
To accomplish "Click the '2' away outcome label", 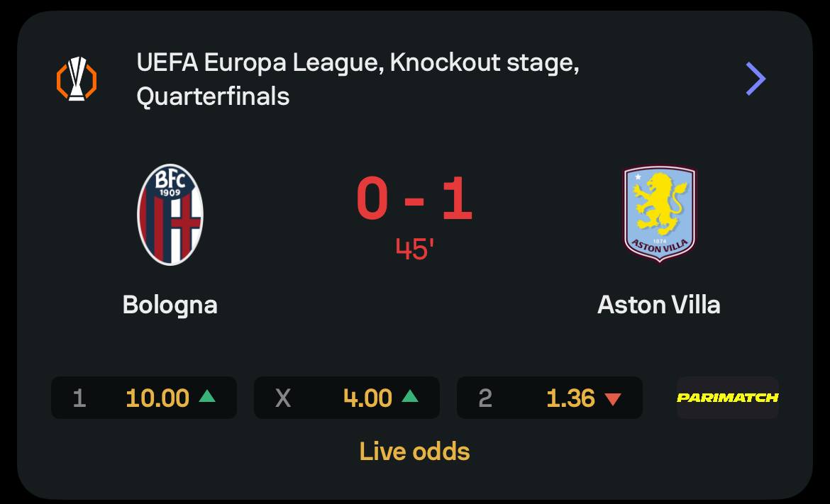I will [485, 398].
